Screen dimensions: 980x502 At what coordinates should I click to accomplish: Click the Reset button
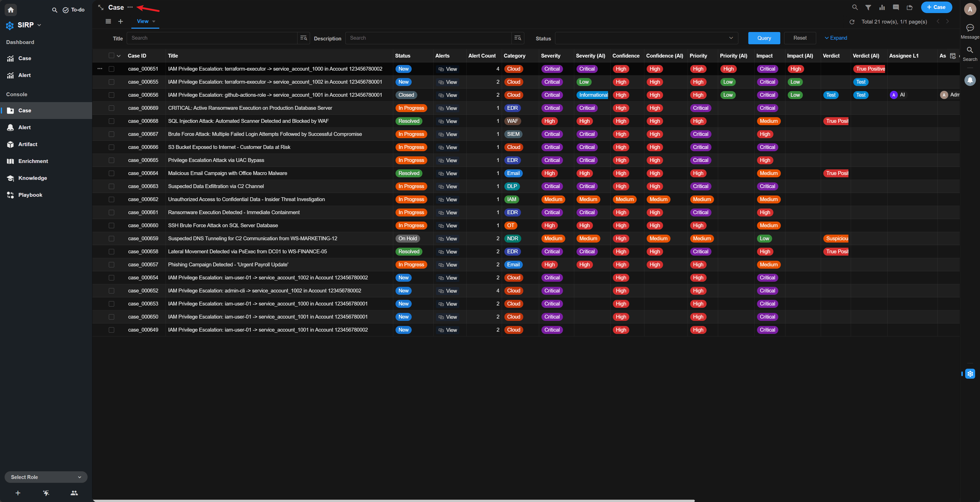pos(800,38)
